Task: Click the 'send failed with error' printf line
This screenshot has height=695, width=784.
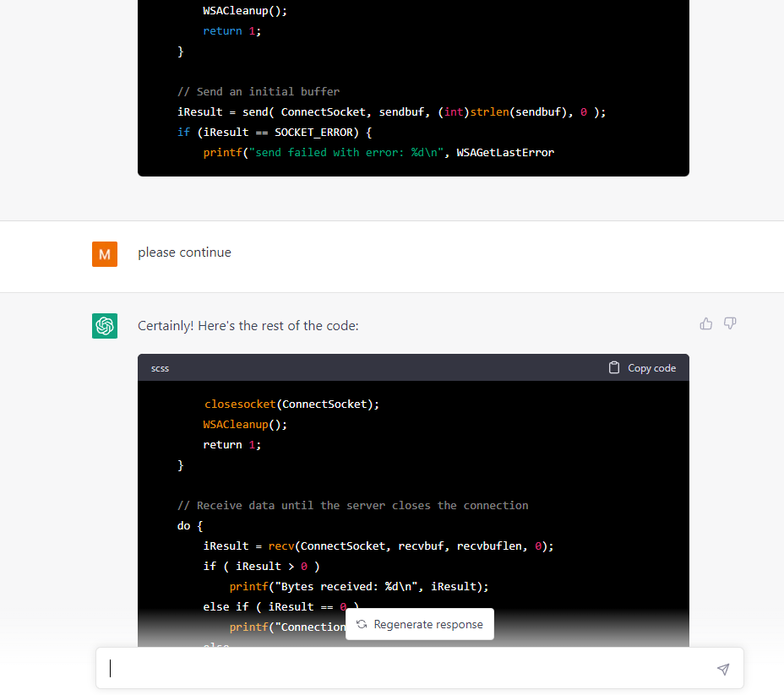Action: point(378,153)
